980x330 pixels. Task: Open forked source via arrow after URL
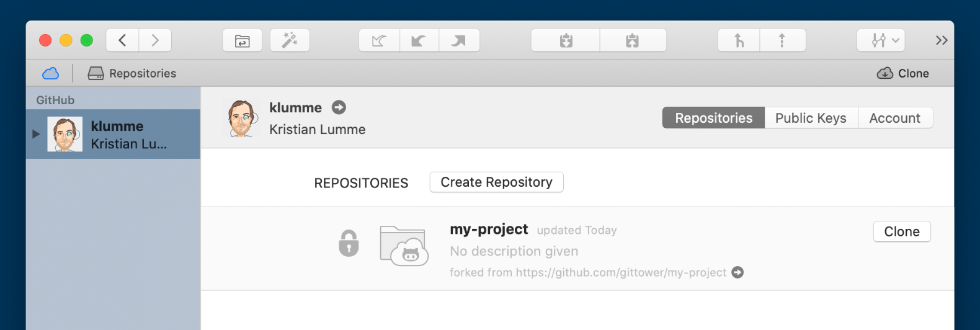[737, 272]
